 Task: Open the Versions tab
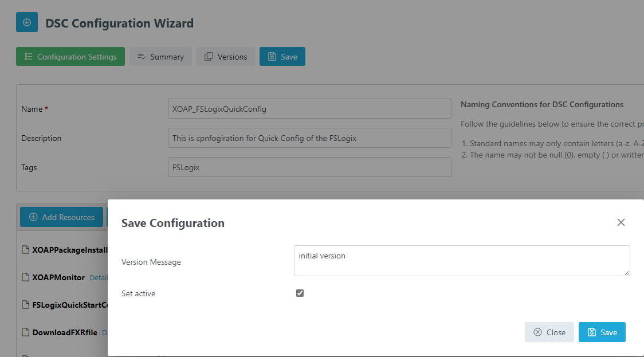(x=226, y=56)
